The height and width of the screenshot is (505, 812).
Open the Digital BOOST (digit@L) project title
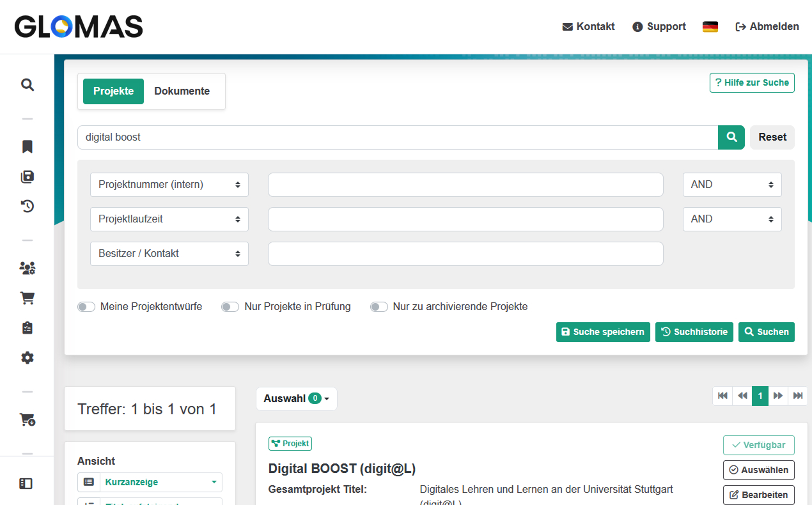342,469
